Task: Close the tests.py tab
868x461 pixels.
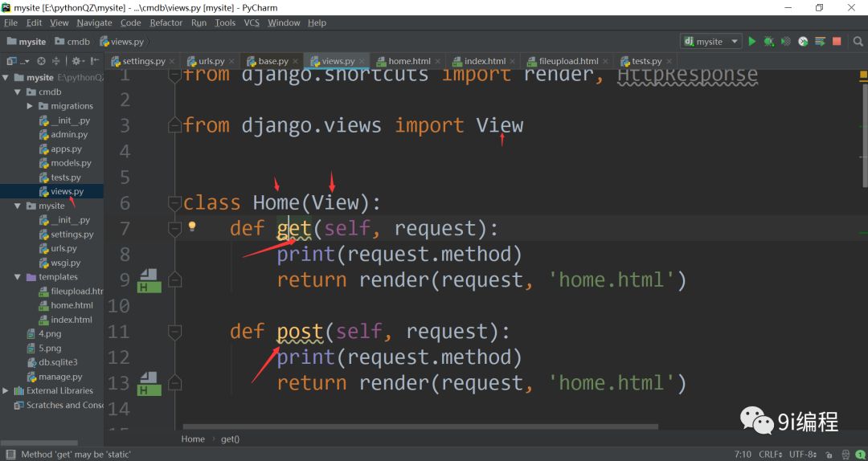Action: [669, 61]
